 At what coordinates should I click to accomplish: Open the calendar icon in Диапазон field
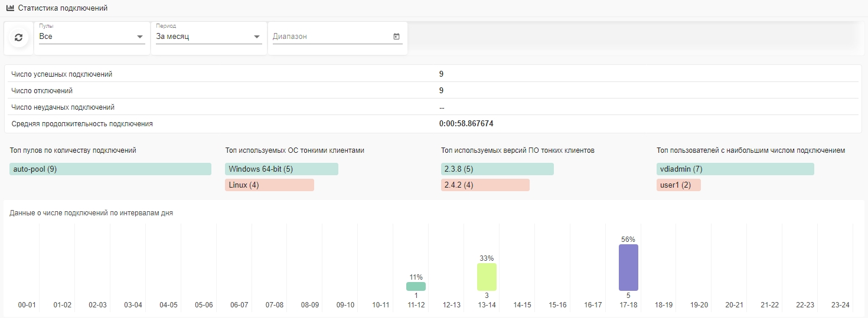pos(396,37)
